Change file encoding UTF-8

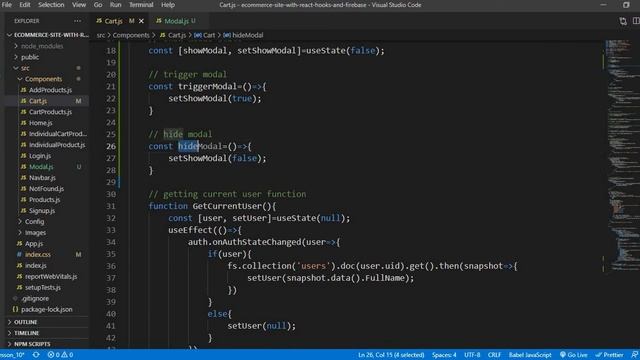[x=472, y=355]
